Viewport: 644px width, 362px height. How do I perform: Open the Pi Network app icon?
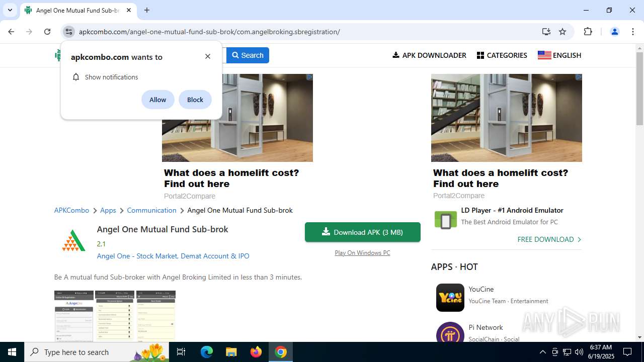(450, 332)
